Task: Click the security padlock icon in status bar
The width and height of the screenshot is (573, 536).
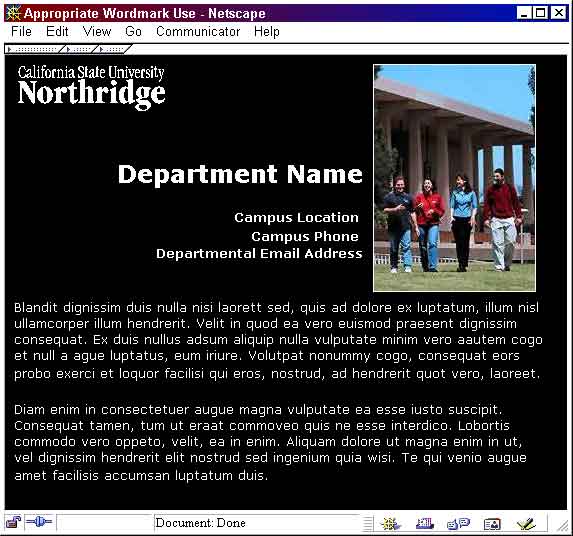Action: click(x=13, y=522)
